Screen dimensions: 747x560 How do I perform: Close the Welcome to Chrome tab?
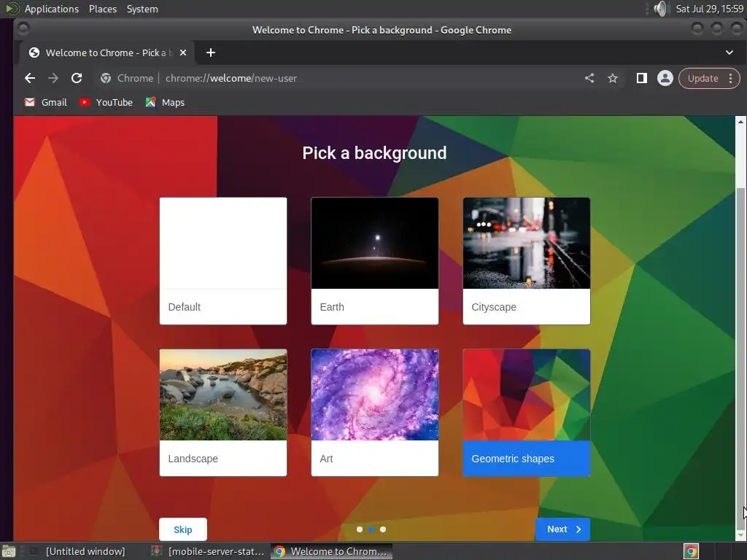pyautogui.click(x=183, y=52)
